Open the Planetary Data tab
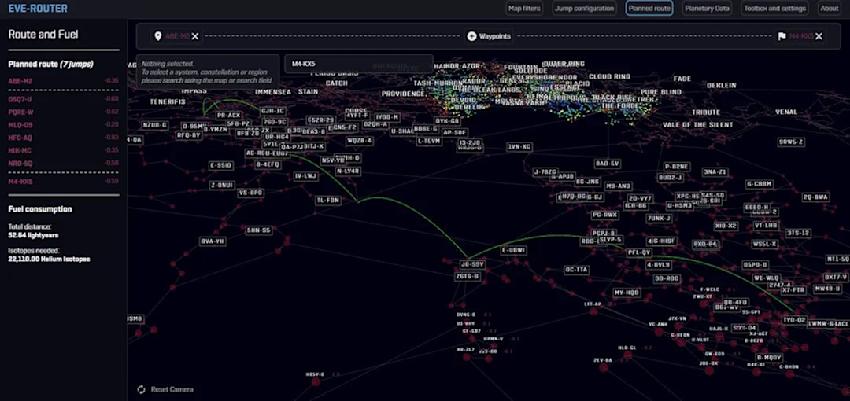Screen dimensions: 850x401 [707, 8]
